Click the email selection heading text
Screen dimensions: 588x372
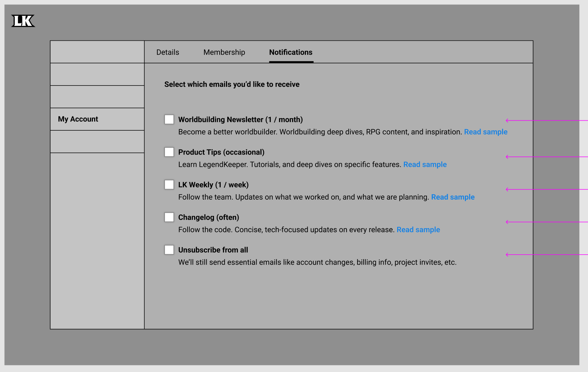tap(231, 84)
